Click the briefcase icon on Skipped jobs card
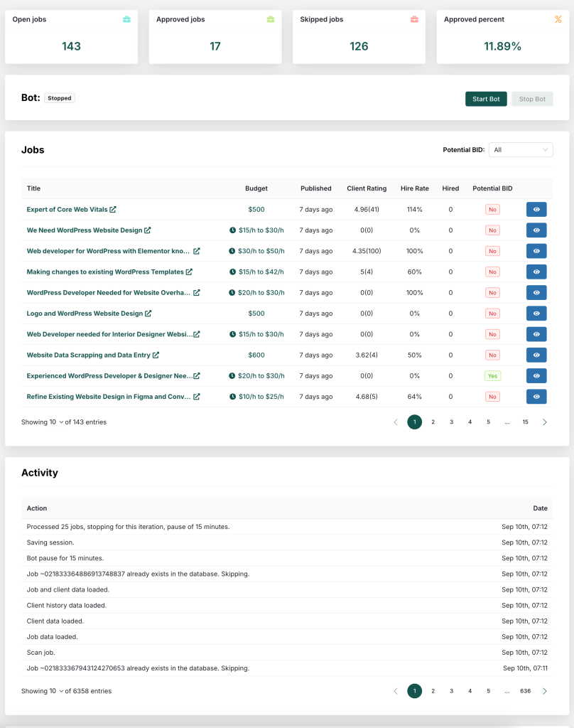Screen dimensions: 574x728 click(x=414, y=20)
